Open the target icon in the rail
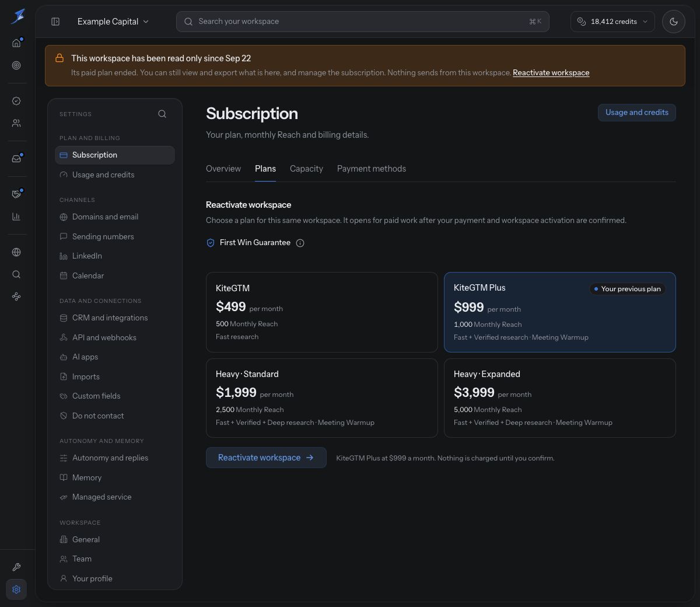Viewport: 700px width, 607px height. pyautogui.click(x=16, y=65)
